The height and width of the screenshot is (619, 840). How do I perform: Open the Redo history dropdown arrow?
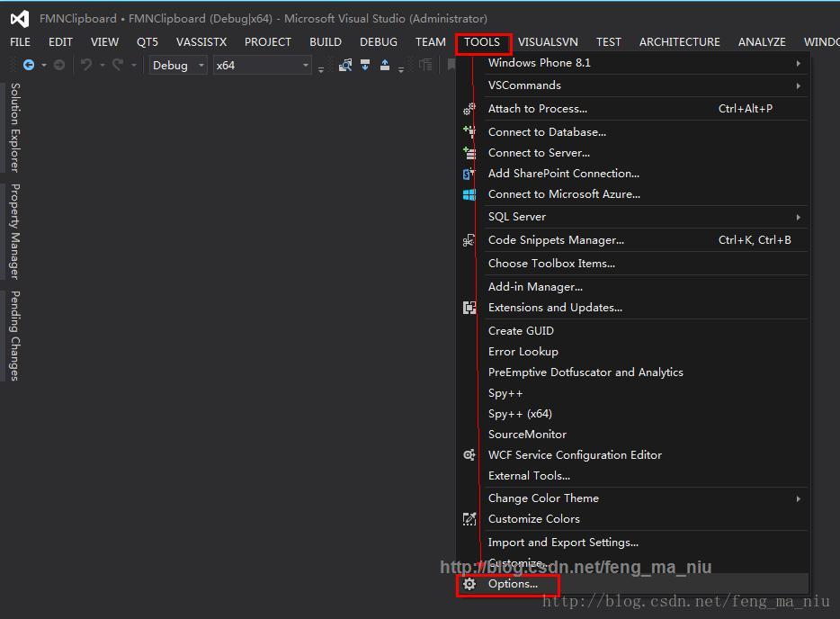(133, 66)
